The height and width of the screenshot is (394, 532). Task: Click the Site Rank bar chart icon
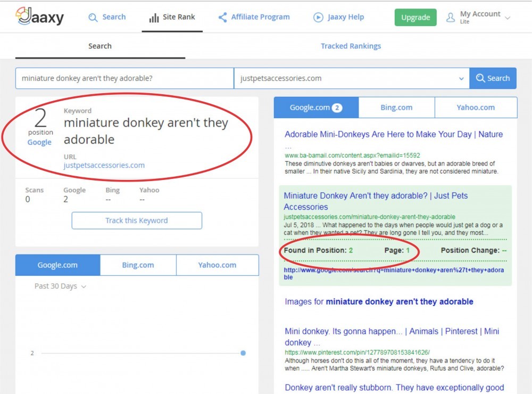(x=154, y=18)
